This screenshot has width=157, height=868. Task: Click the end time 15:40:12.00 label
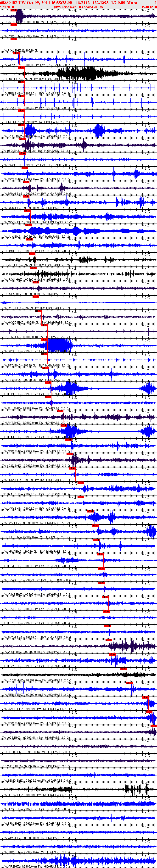click(x=149, y=7)
